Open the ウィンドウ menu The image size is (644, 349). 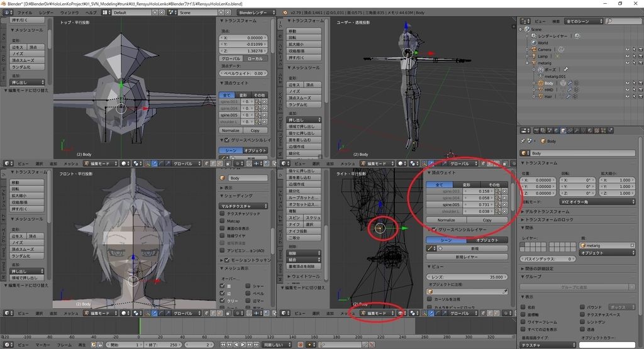point(70,13)
